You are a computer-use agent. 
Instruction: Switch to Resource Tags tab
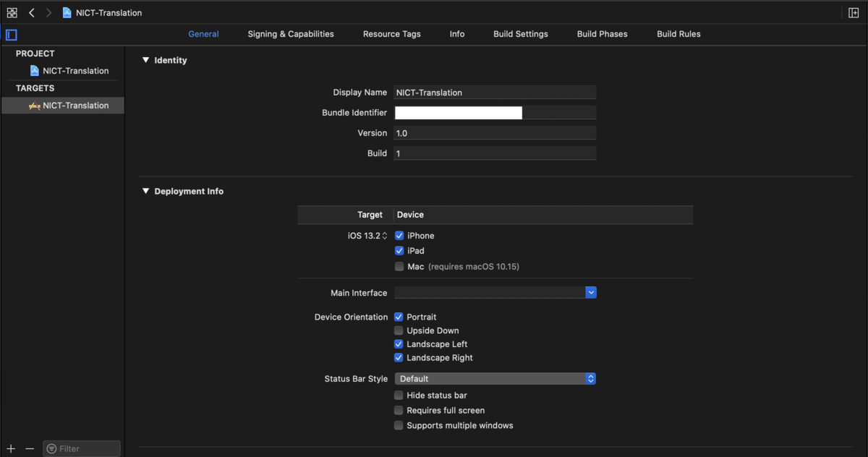pos(392,34)
